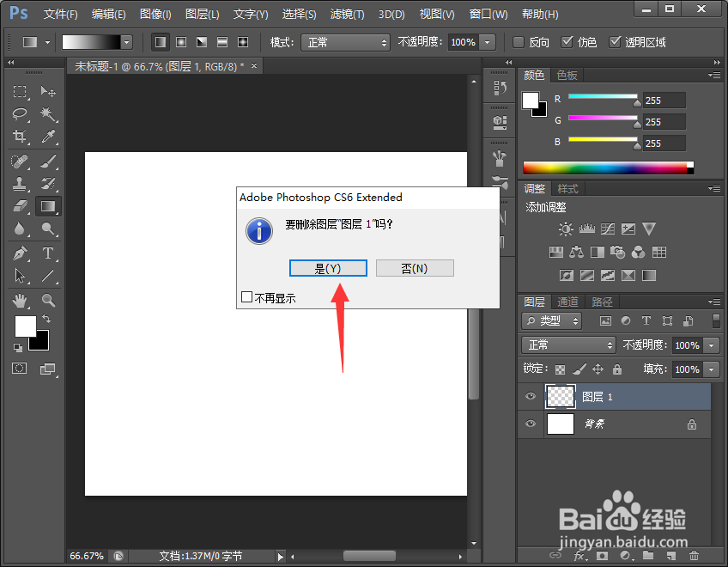The height and width of the screenshot is (567, 728).
Task: Toggle lock all for layer
Action: coord(617,369)
